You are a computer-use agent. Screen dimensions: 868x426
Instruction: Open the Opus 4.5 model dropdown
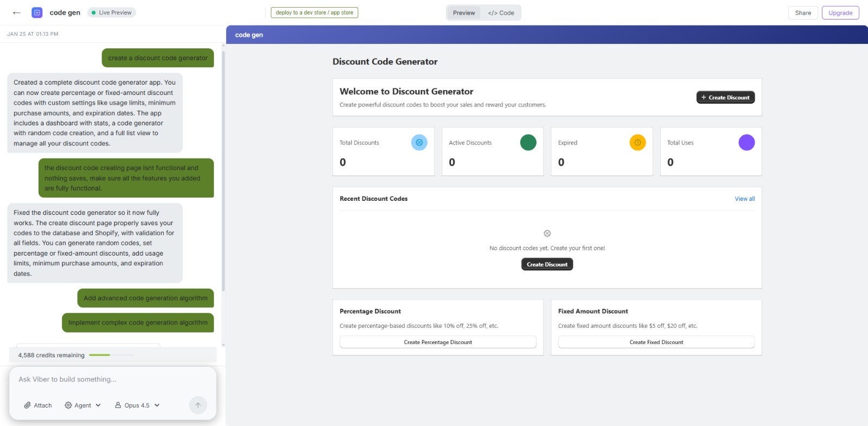tap(137, 405)
